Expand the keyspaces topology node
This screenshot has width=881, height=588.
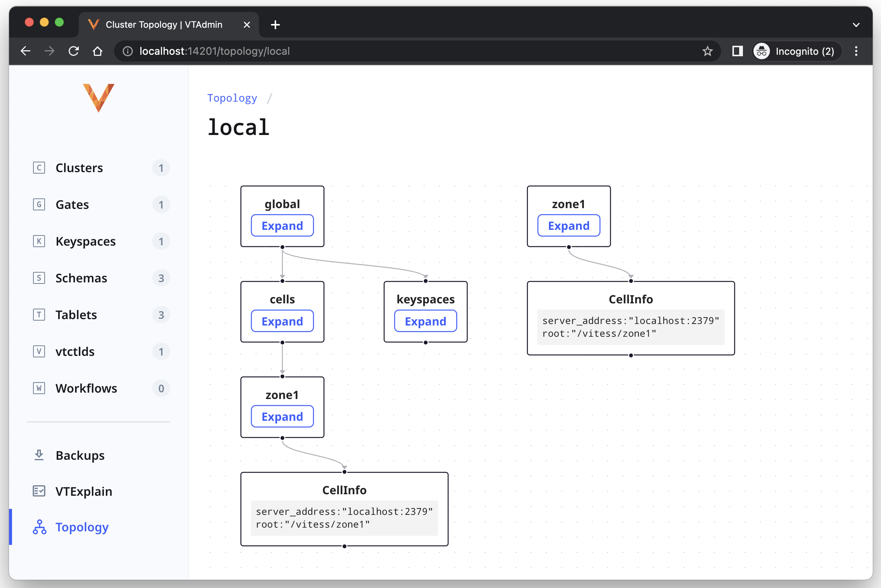pos(425,321)
